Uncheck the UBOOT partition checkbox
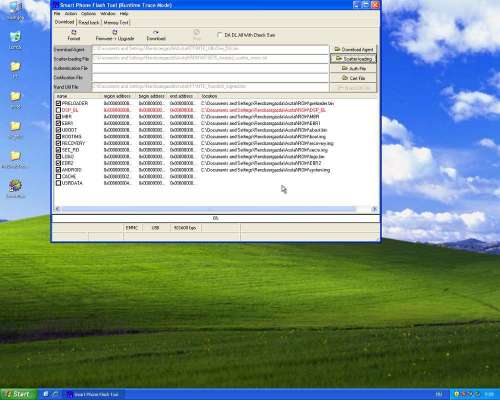This screenshot has height=400, width=500. (x=58, y=130)
